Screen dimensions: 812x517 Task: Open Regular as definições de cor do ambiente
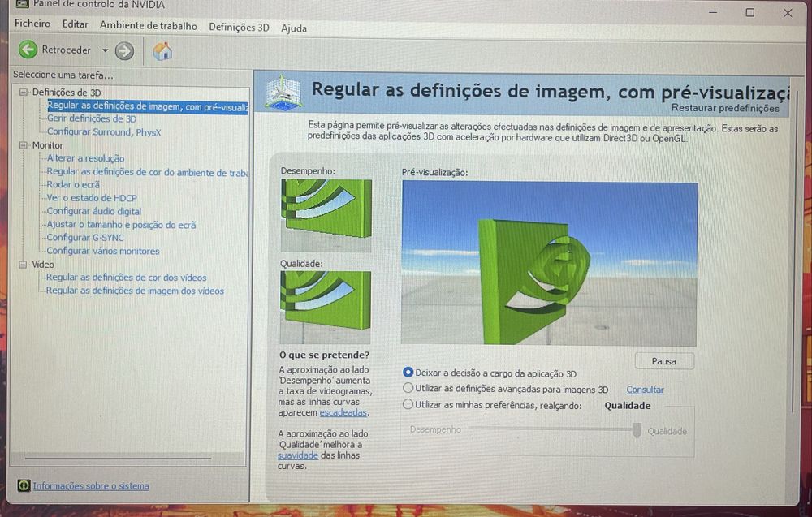point(147,172)
